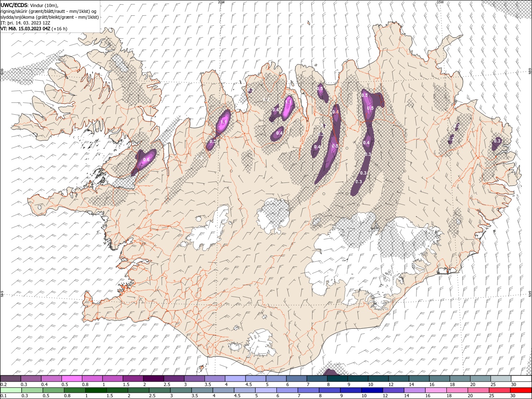Select lower legend swatch between 10 and 12
This screenshot has width=532, height=399.
pos(372,390)
